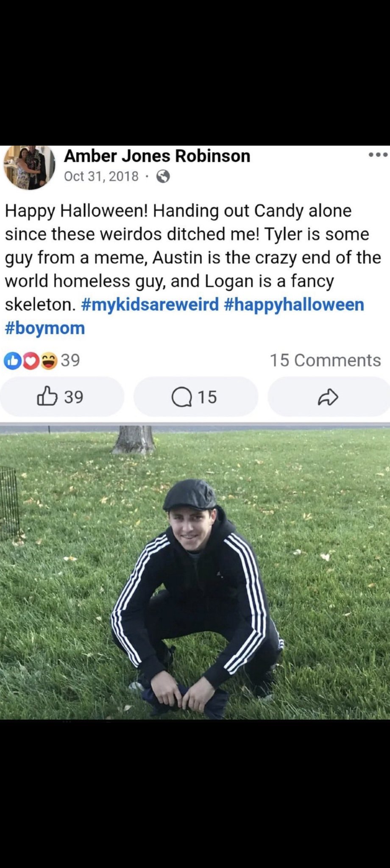Open the #boymom hashtag

point(45,328)
